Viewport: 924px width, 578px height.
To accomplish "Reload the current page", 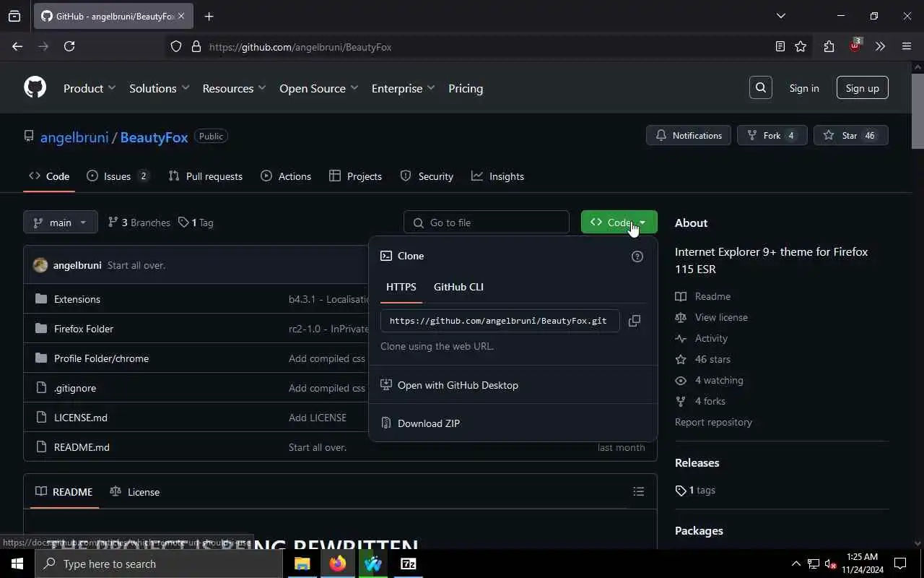I will point(69,46).
